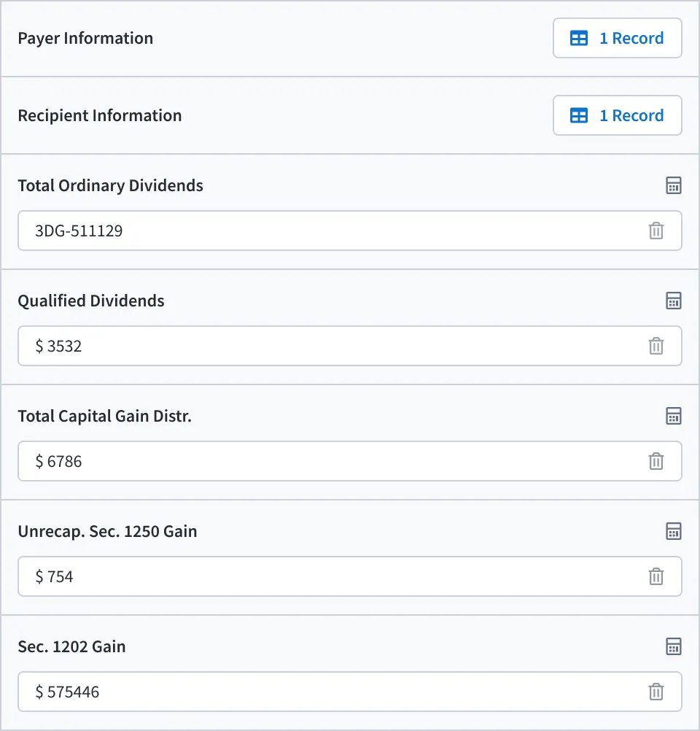Edit the Total Capital Gain Distr. field
The width and height of the screenshot is (700, 731).
point(350,461)
